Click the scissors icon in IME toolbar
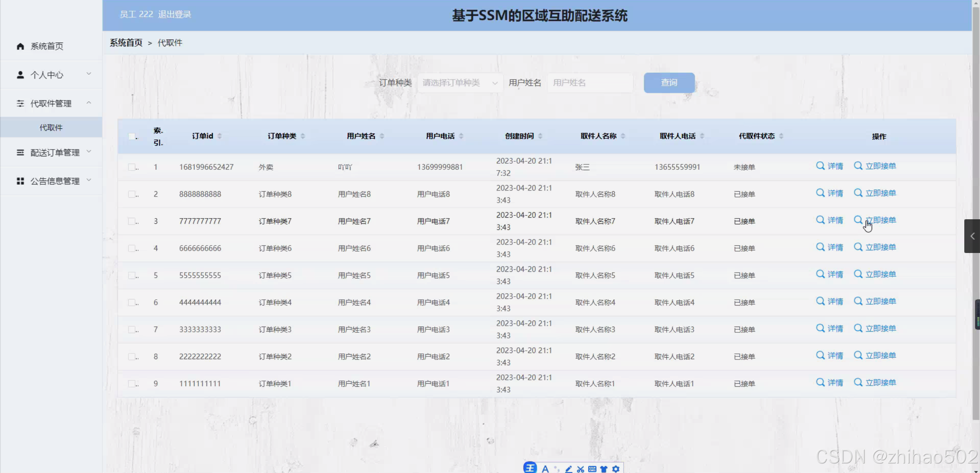Screen dimensions: 980x473 [581, 469]
